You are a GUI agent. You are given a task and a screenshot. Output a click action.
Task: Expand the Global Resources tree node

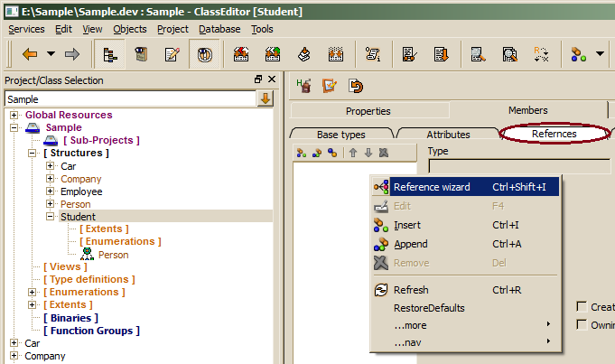click(x=14, y=116)
